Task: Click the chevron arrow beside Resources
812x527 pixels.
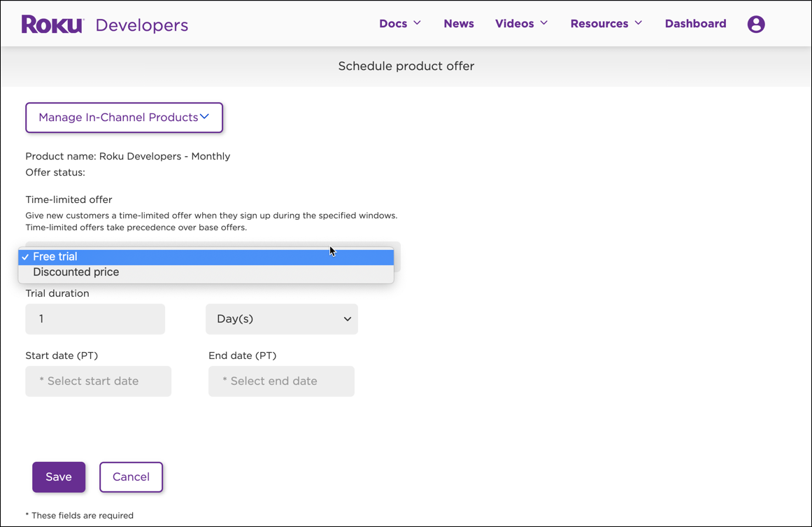Action: pyautogui.click(x=639, y=23)
